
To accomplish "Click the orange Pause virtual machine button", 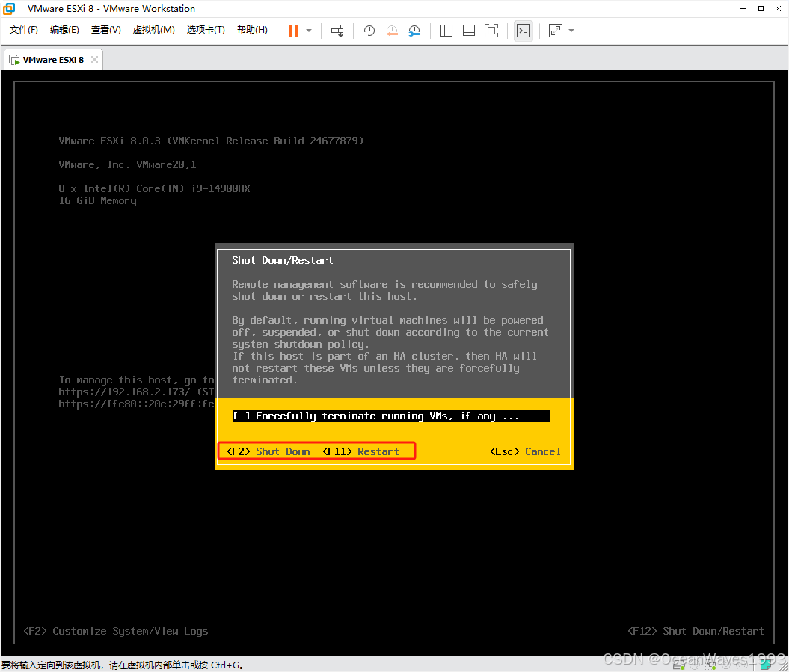I will pos(293,31).
